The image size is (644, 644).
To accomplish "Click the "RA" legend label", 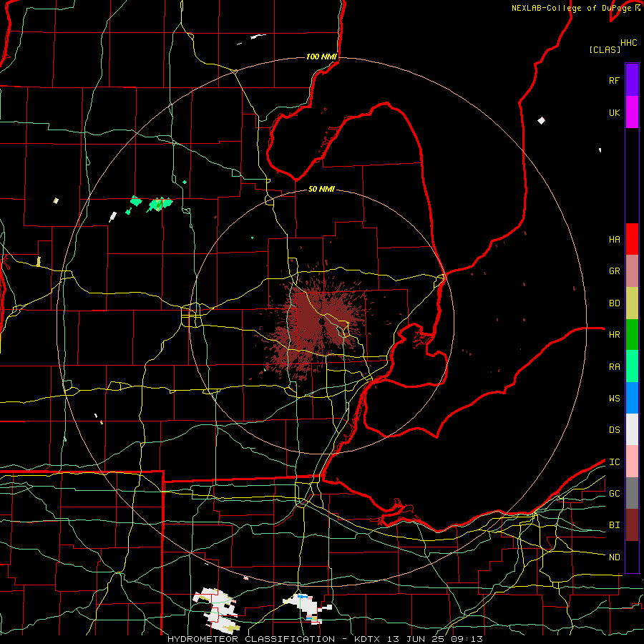I will 614,367.
